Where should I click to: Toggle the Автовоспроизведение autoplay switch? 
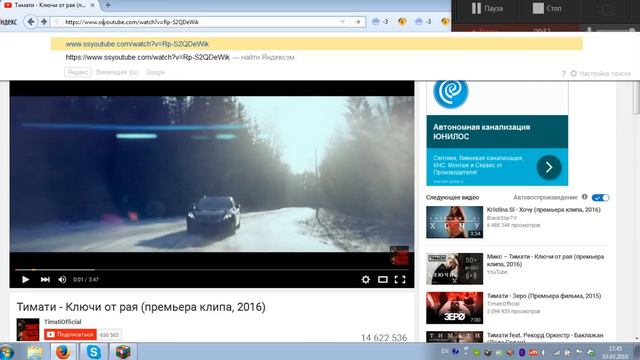click(x=600, y=198)
